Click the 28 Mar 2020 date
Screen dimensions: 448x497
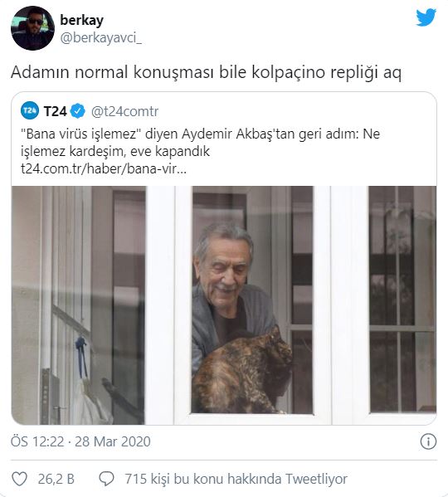[113, 441]
